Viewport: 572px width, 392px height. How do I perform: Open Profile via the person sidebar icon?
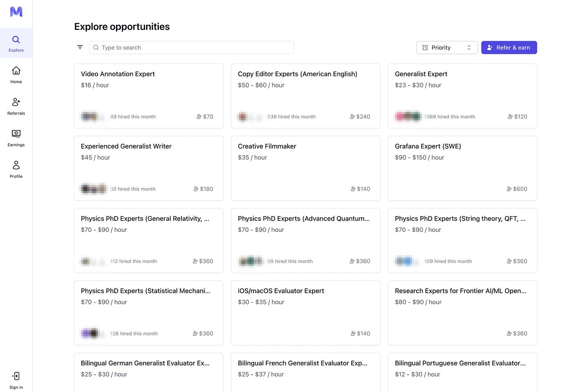(x=16, y=165)
